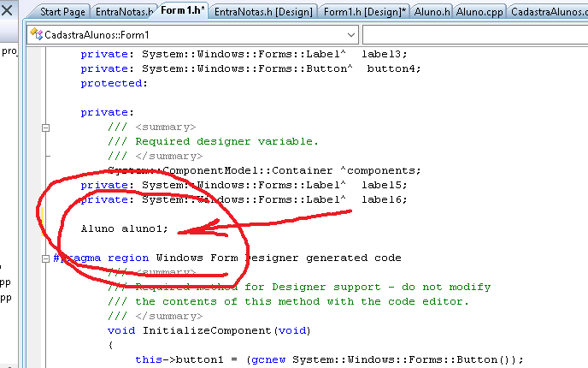
Task: Open the CadastraAlunos::Form1 class dropdown arrow
Action: point(351,35)
